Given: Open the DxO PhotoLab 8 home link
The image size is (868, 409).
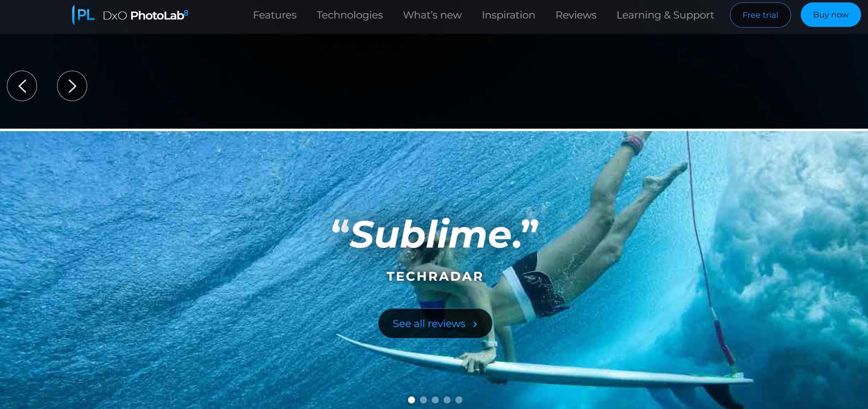Looking at the screenshot, I should 146,15.
